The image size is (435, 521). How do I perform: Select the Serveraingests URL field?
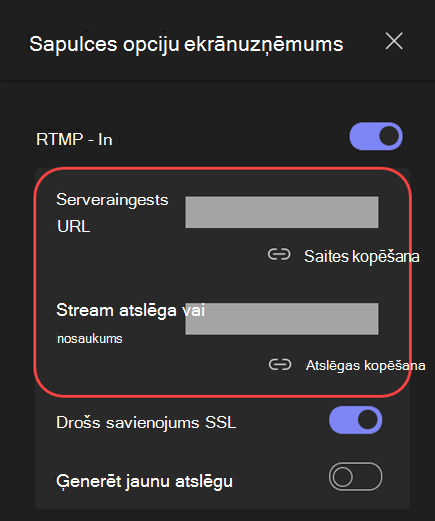point(282,212)
